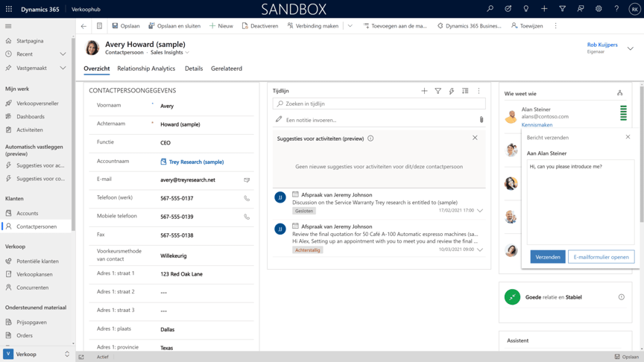Click the assistant lightbulb icon in top bar
644x362 pixels.
point(526,9)
